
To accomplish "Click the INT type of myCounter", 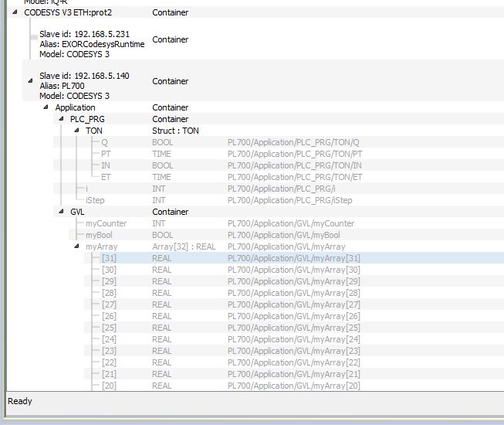I will 159,223.
